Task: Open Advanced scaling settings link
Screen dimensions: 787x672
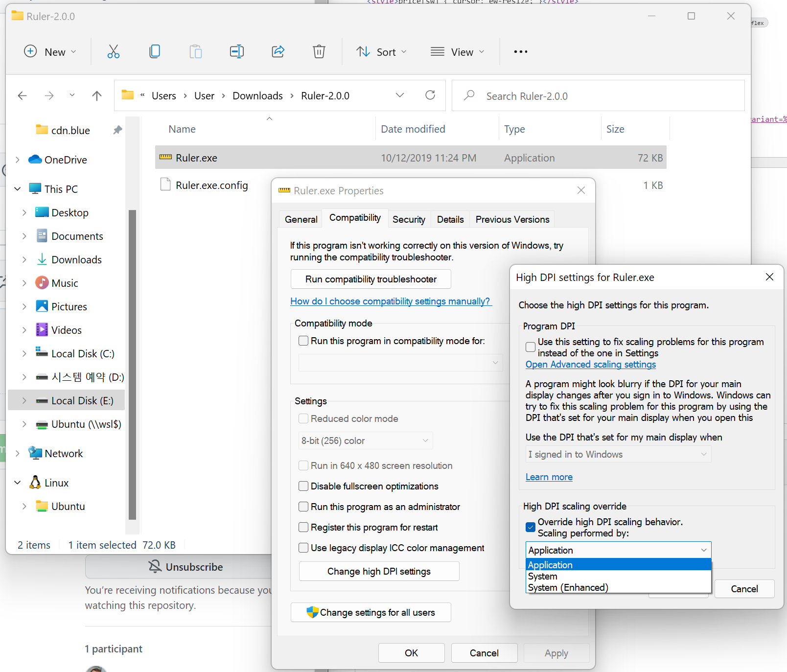Action: click(591, 364)
